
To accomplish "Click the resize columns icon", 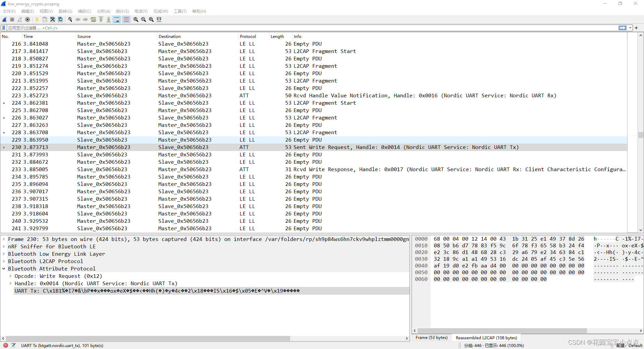I will coord(159,19).
